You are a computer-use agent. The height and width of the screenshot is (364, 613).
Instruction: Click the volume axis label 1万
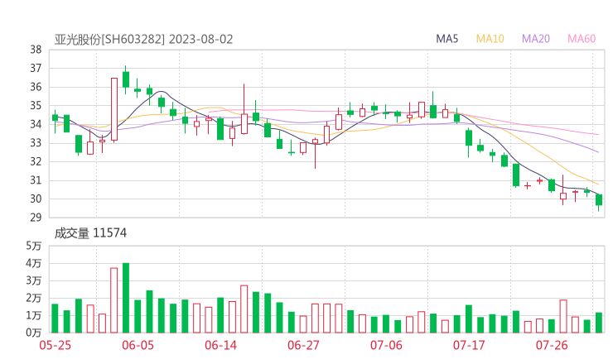coord(34,315)
